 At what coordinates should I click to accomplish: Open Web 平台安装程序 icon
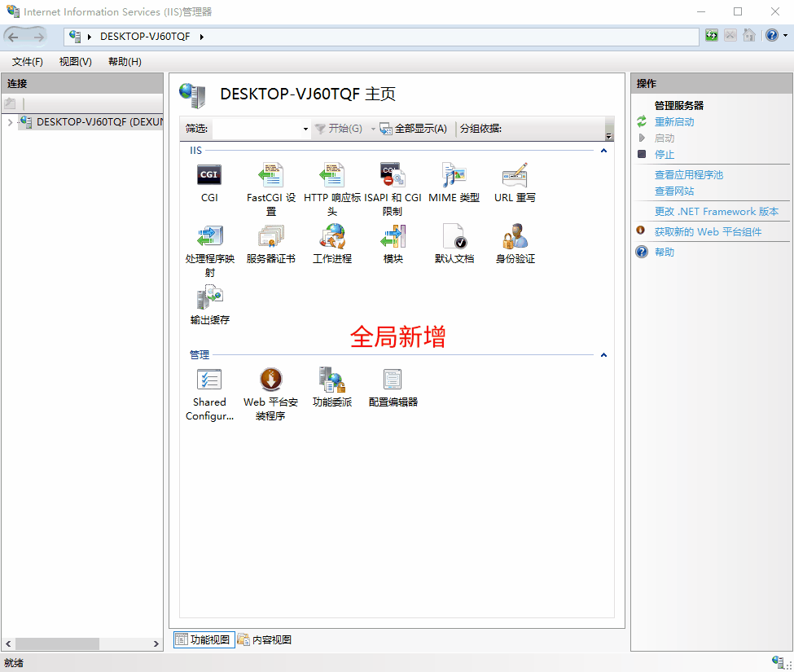(x=270, y=380)
